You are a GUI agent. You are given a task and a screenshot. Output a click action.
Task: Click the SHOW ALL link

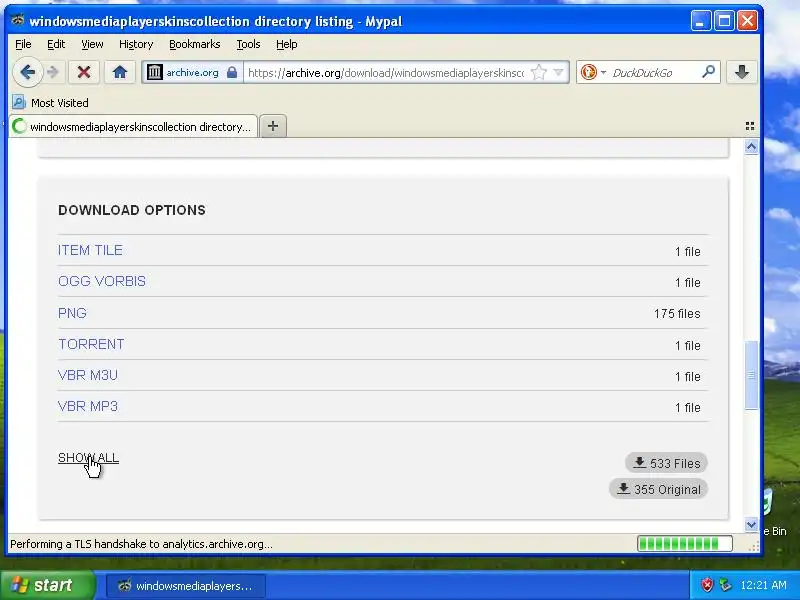(88, 458)
